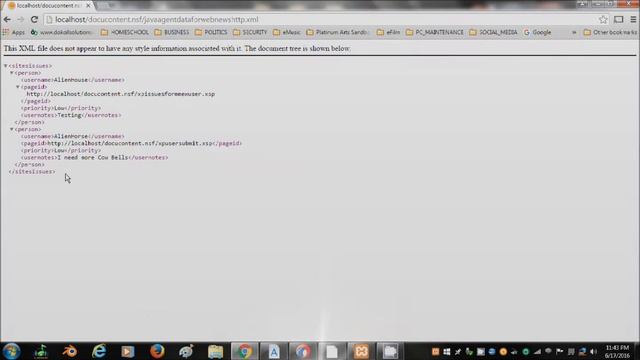
Task: Open the orange XAMPP taskbar icon
Action: point(361,351)
